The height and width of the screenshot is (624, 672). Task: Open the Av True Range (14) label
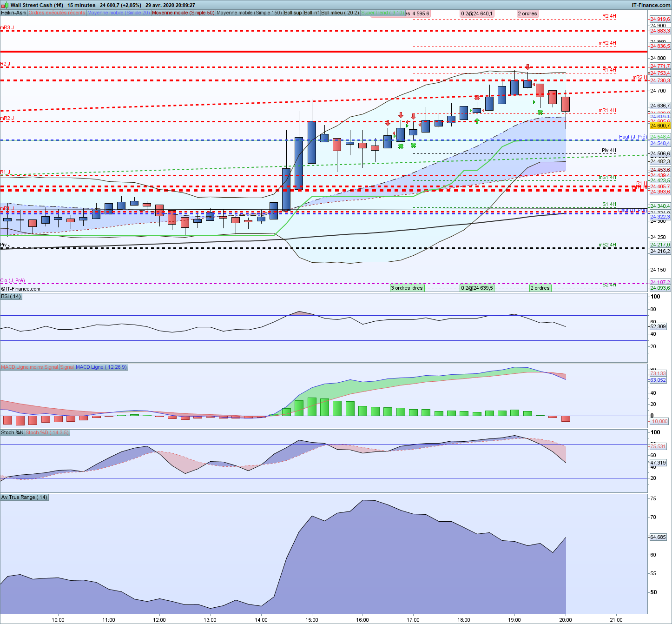(24, 497)
